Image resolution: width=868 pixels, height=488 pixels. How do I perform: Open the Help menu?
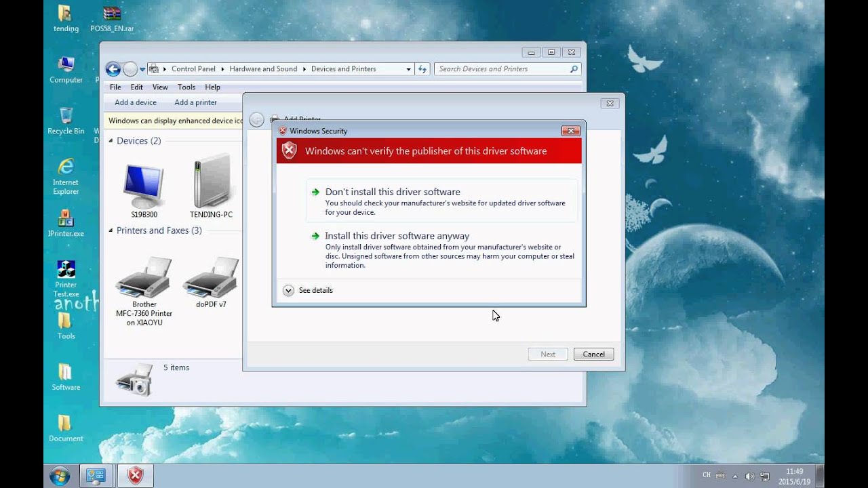(212, 87)
